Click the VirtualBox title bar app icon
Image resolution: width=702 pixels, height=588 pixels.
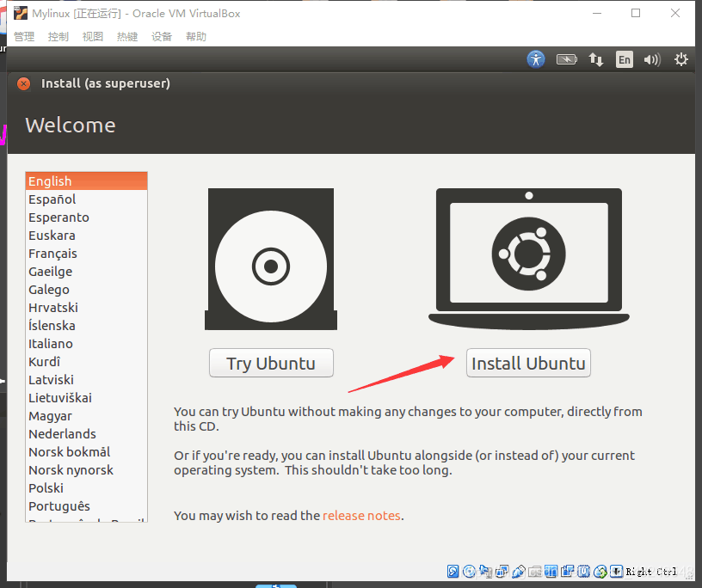pyautogui.click(x=20, y=14)
